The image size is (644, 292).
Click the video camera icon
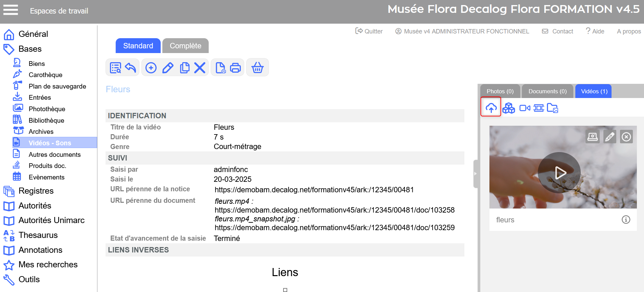[x=525, y=108]
